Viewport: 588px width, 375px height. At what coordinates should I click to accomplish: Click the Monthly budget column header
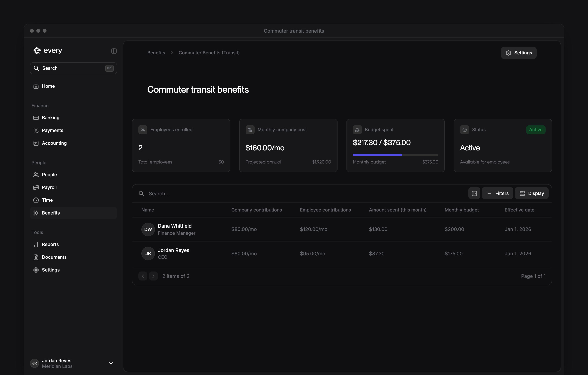point(461,210)
